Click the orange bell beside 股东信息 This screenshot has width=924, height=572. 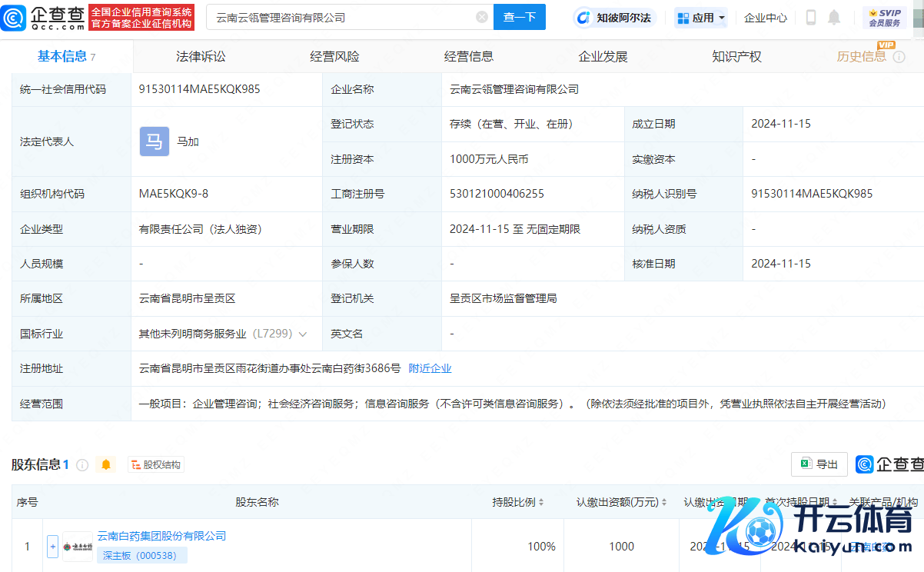106,464
